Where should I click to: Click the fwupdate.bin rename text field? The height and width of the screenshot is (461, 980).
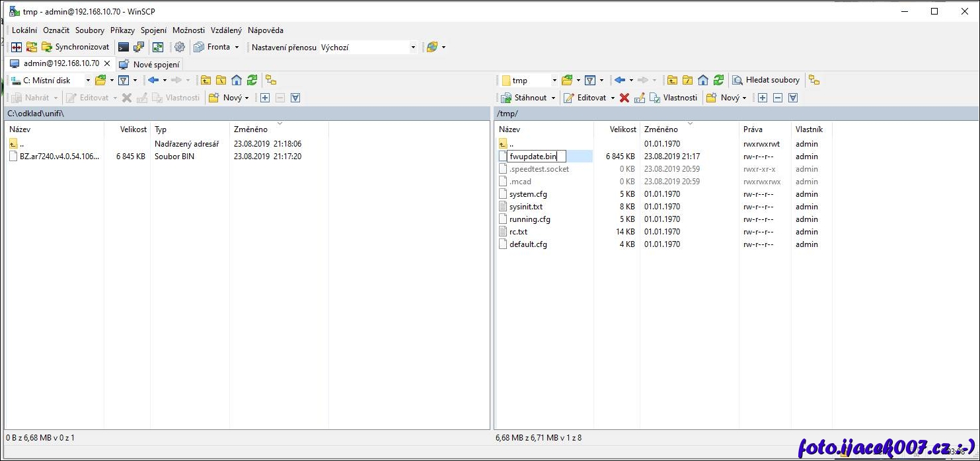coord(536,157)
